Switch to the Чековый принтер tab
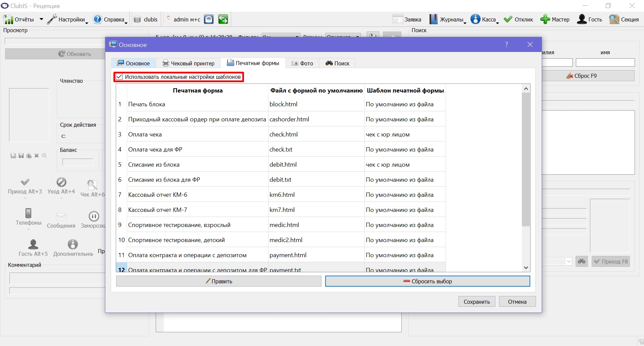The image size is (644, 346). pos(188,63)
